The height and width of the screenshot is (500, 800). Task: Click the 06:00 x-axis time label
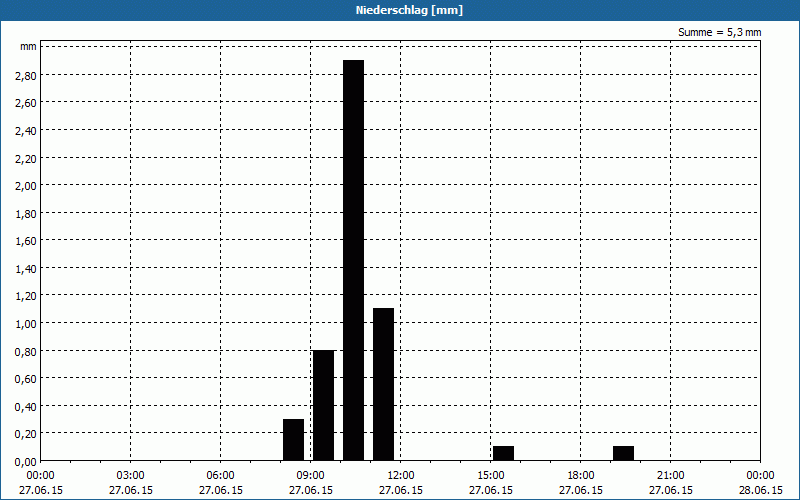click(220, 476)
